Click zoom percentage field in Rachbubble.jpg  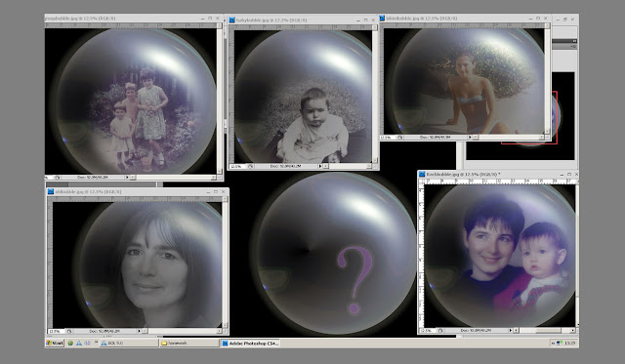428,331
